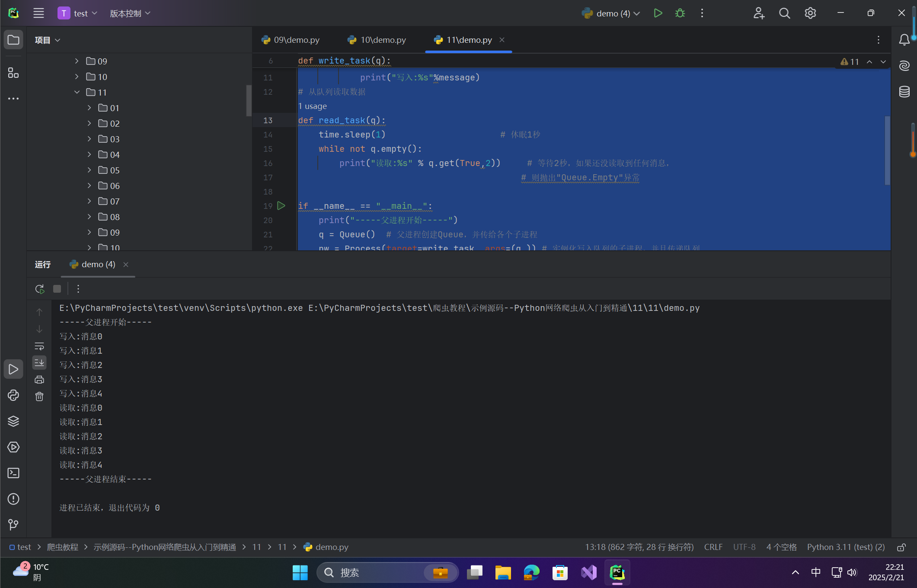917x588 pixels.
Task: Expand the 05 subfolder in tree
Action: click(89, 170)
